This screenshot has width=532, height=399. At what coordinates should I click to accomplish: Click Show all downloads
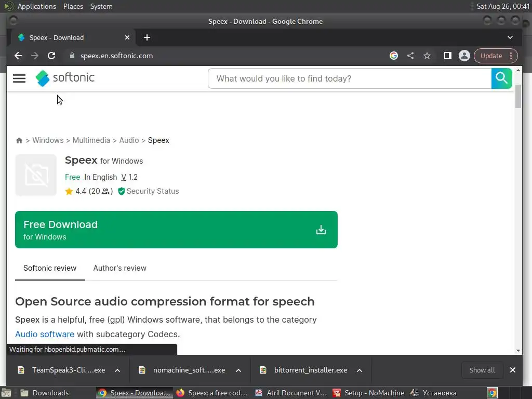point(482,370)
